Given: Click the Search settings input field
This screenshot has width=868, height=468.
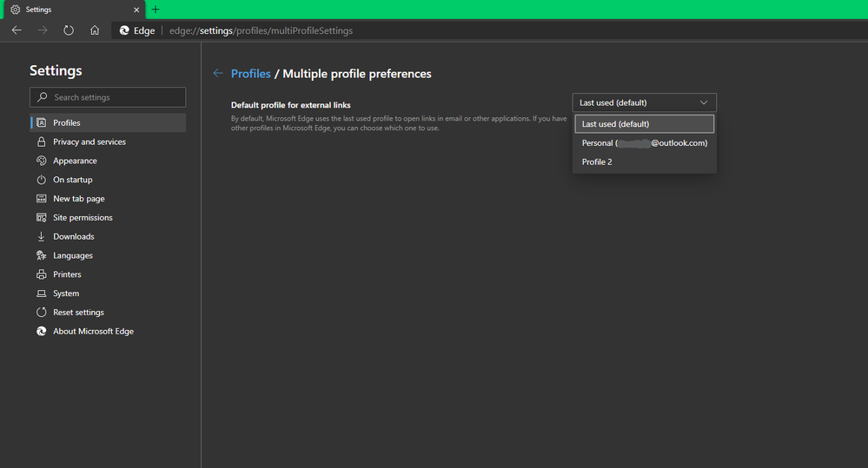Looking at the screenshot, I should click(108, 97).
